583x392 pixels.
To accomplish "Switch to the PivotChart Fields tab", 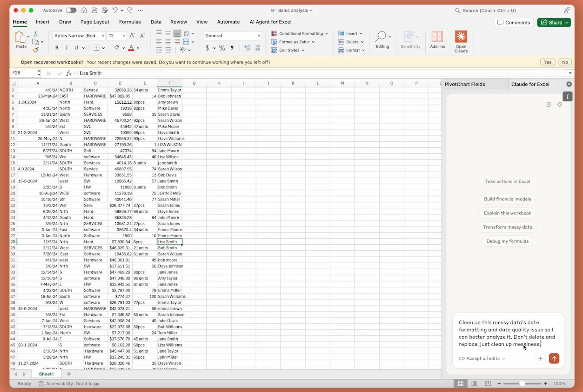I will (465, 84).
